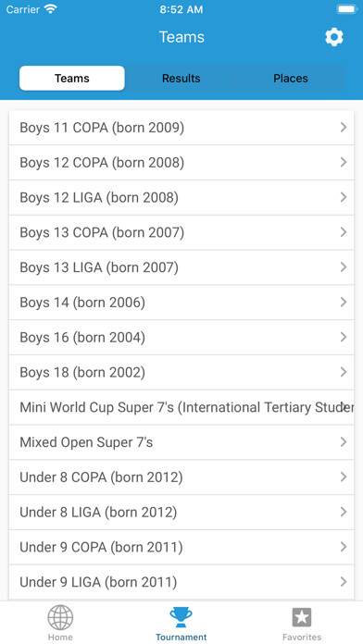This screenshot has width=363, height=644.
Task: Open Mini World Cup Super 7's category
Action: coord(181,407)
